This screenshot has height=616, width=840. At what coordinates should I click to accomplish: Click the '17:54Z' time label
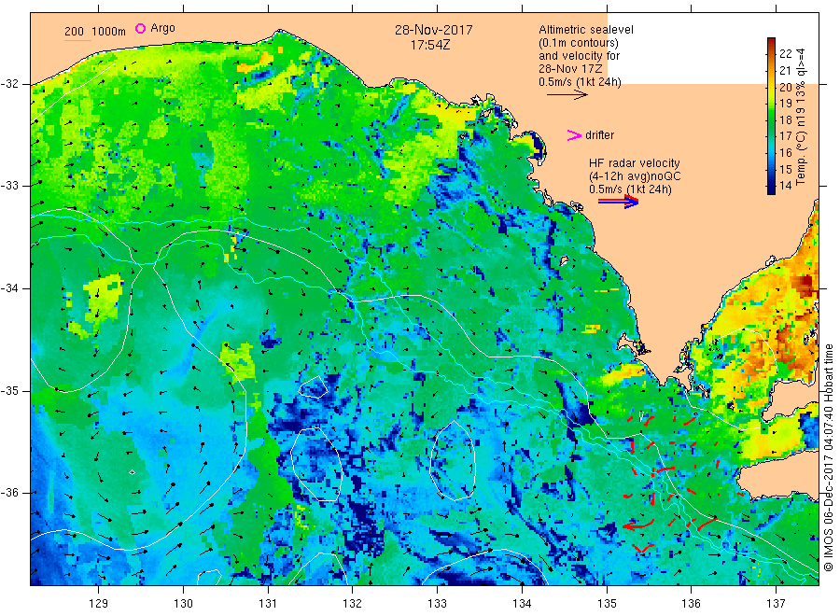(430, 45)
